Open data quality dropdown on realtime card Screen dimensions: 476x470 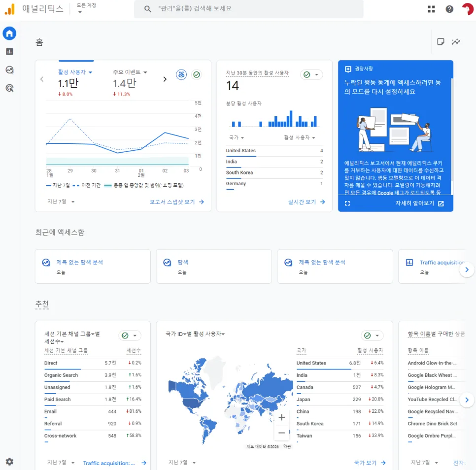(311, 75)
